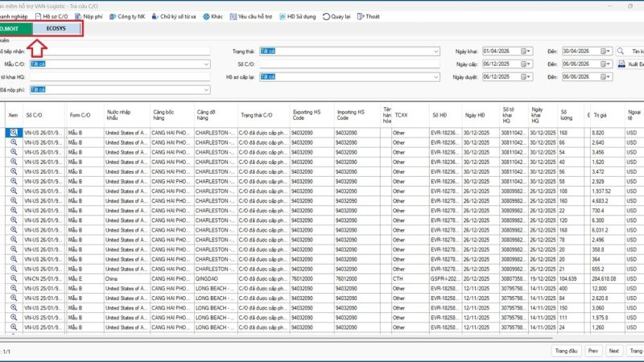Click the Exporting HS Code column header
The height and width of the screenshot is (362, 644).
[312, 115]
